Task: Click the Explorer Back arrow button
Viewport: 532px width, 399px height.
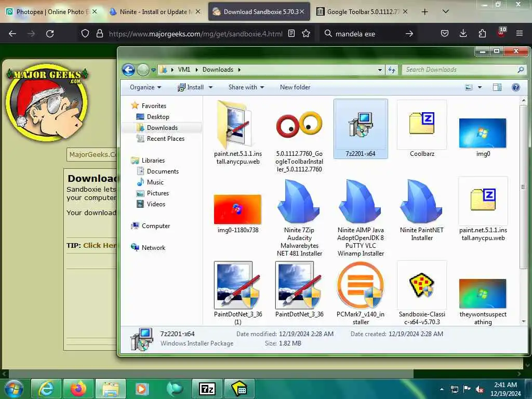Action: click(x=129, y=70)
